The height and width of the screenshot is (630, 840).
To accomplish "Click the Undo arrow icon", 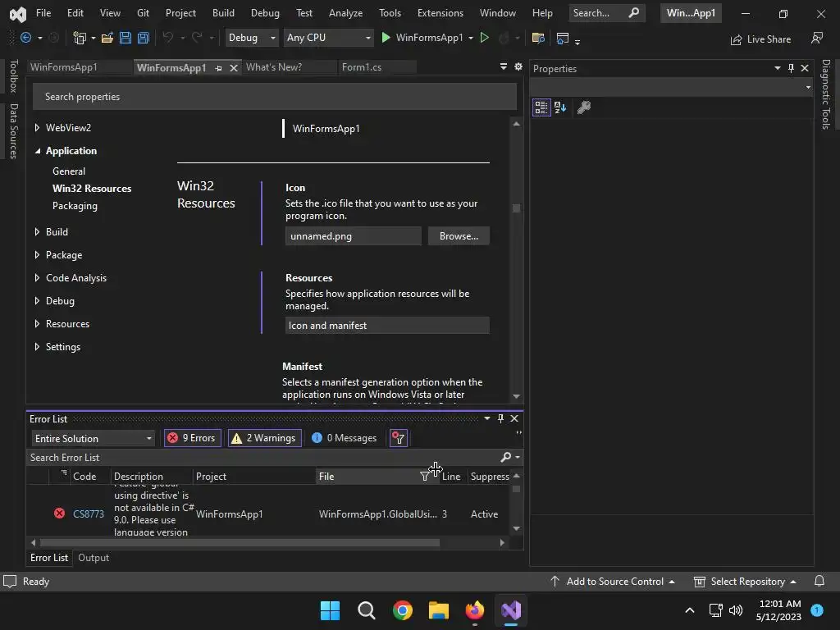I will coord(167,38).
